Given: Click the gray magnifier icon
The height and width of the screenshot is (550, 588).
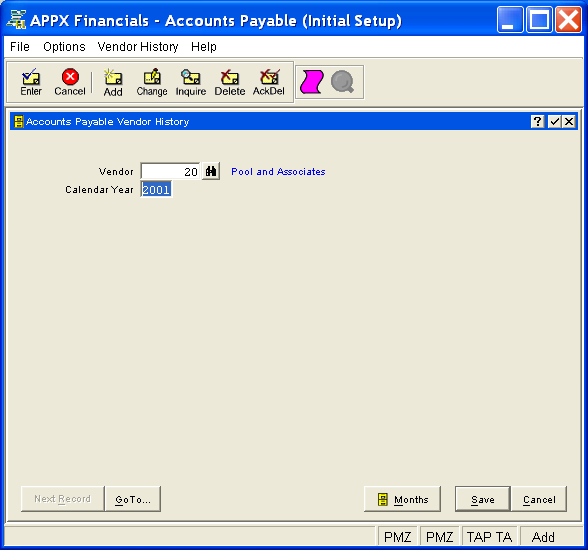Looking at the screenshot, I should coord(342,82).
